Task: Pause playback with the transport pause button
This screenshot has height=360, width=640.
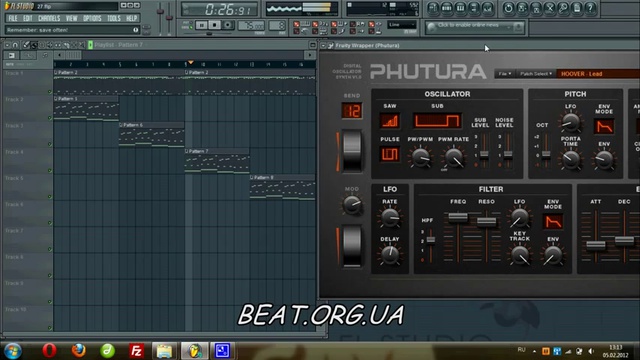Action: pyautogui.click(x=201, y=25)
